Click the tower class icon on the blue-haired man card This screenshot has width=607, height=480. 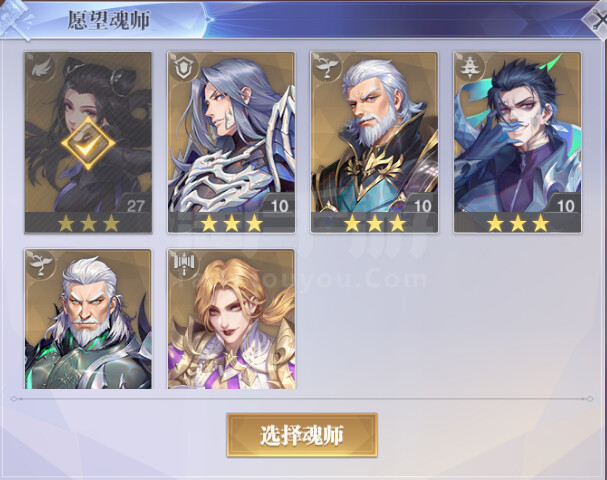click(x=469, y=67)
